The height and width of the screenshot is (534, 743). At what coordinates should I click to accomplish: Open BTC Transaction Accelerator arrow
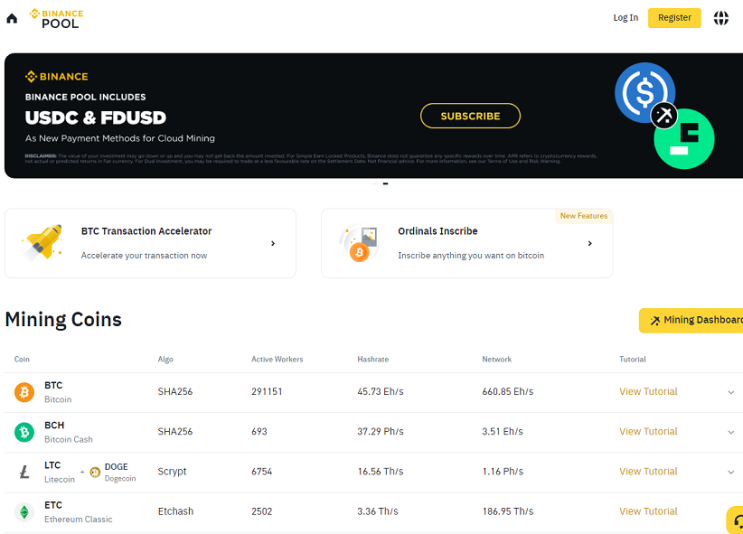[x=273, y=243]
